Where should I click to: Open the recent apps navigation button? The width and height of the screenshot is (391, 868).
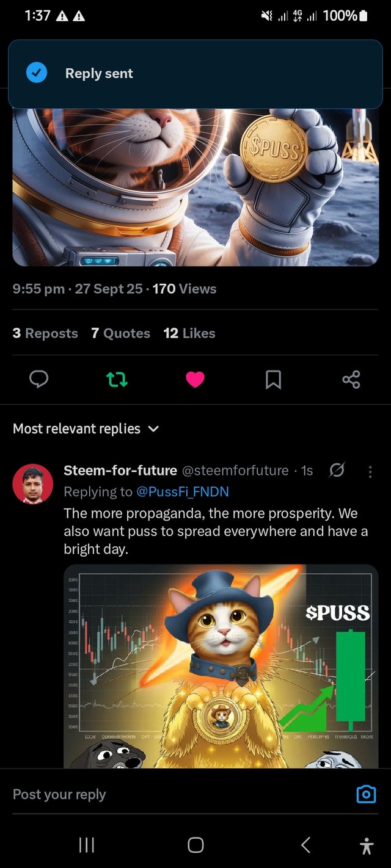tap(86, 845)
